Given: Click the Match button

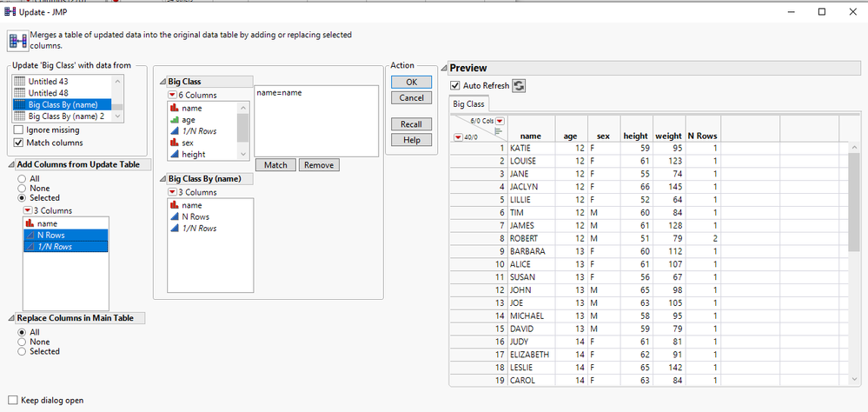Looking at the screenshot, I should [275, 165].
